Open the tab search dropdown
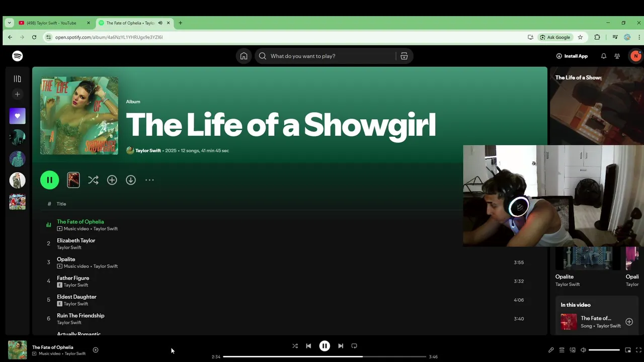 pyautogui.click(x=9, y=23)
